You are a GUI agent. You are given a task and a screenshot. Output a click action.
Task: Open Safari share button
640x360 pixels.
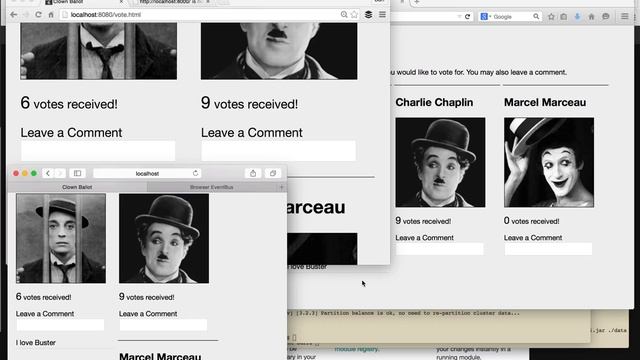253,173
